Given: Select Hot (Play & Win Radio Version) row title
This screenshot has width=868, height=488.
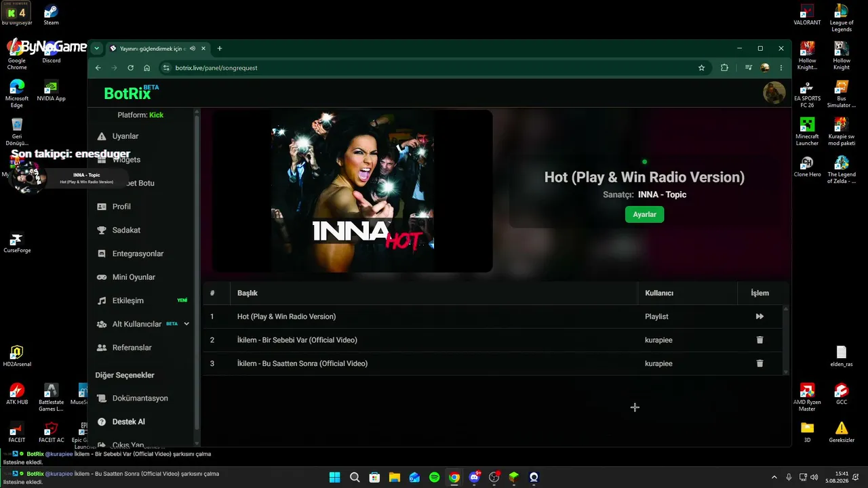Looking at the screenshot, I should tap(286, 317).
